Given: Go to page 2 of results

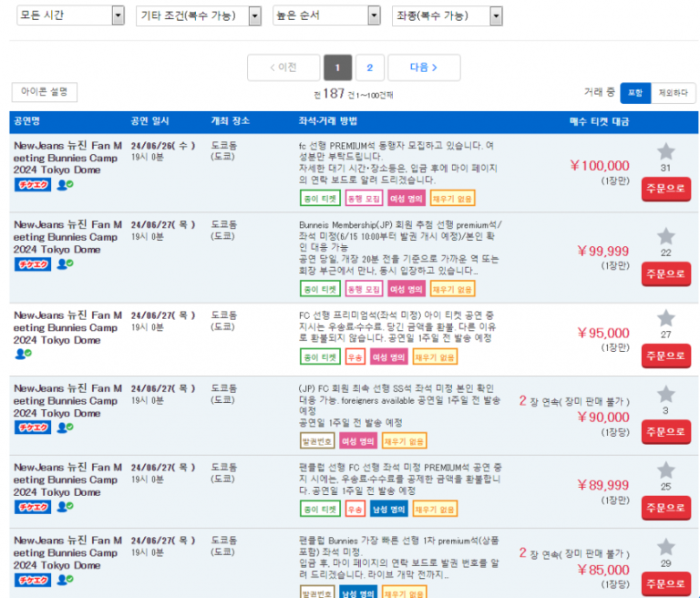Looking at the screenshot, I should click(369, 67).
